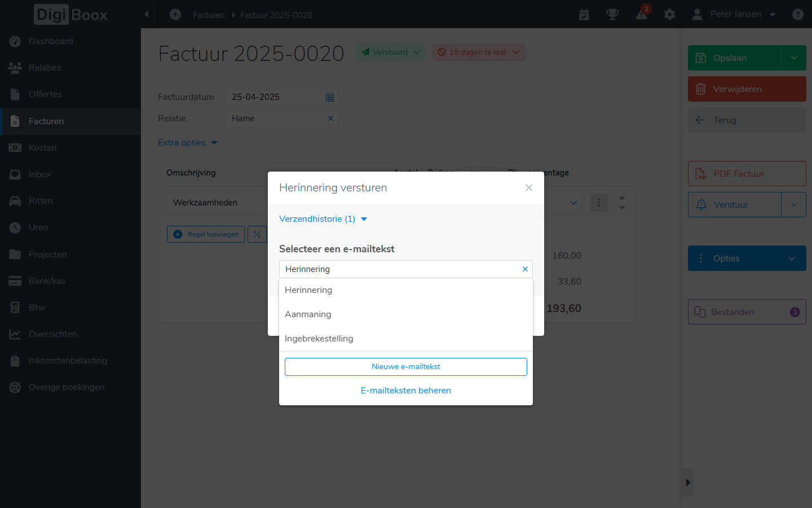Open settings gear icon

point(669,14)
